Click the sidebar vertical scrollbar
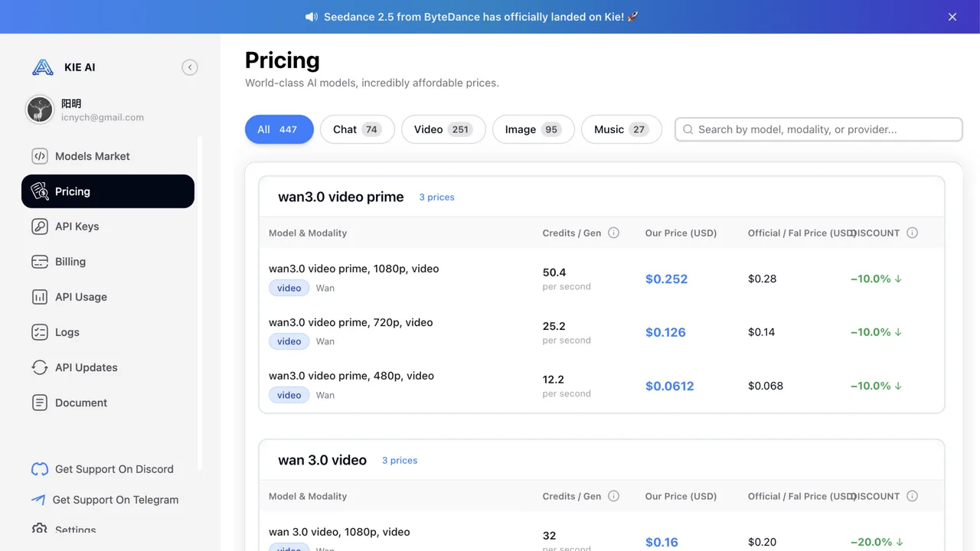Viewport: 980px width, 551px height. tap(200, 302)
